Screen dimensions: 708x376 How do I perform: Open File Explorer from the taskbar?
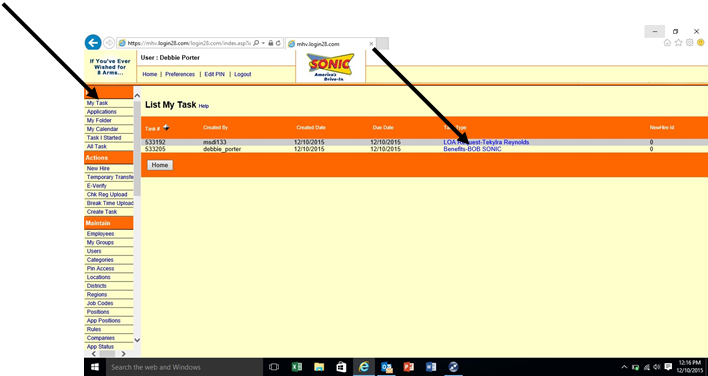pos(319,367)
